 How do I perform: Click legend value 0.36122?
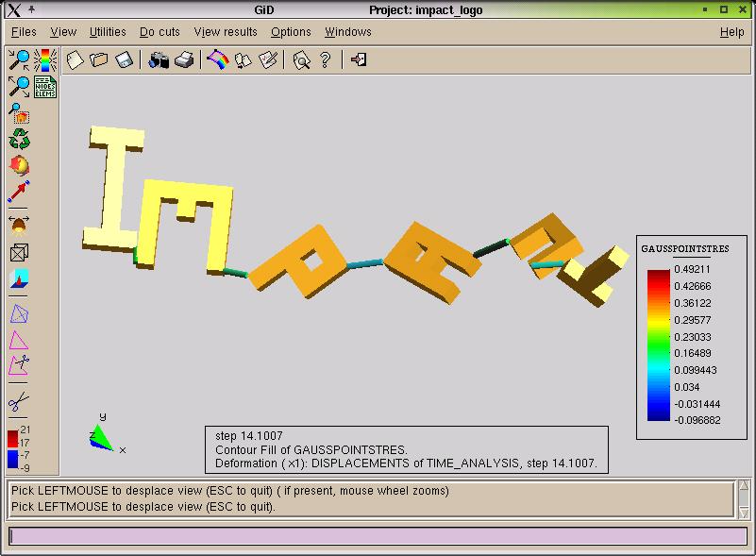click(693, 303)
